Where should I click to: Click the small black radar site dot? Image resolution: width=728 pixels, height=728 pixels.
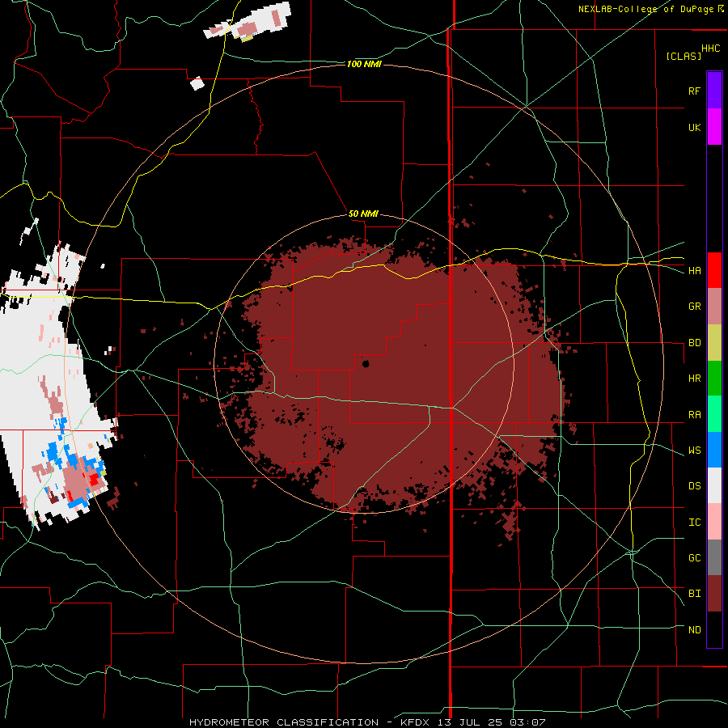(x=366, y=364)
